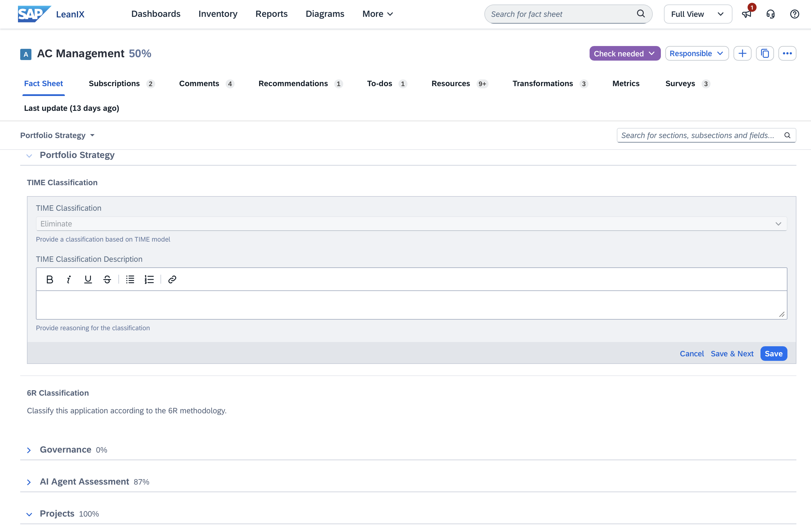
Task: Open the Inventory menu
Action: (x=218, y=14)
